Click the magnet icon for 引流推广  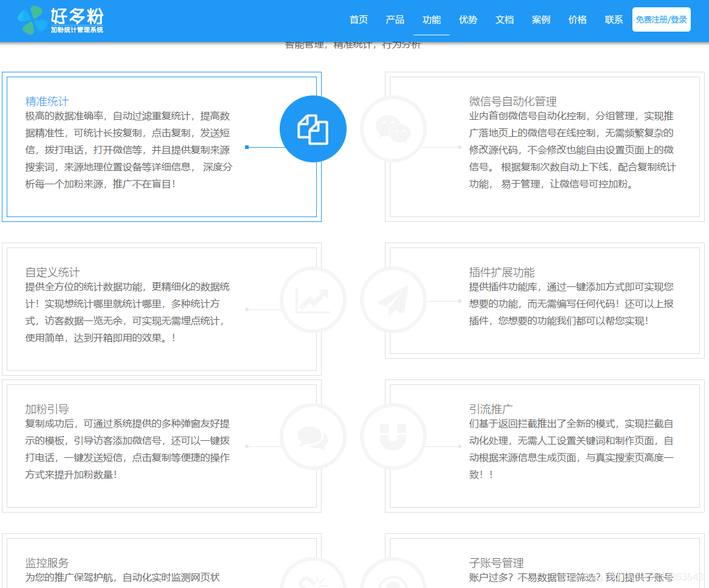click(393, 437)
